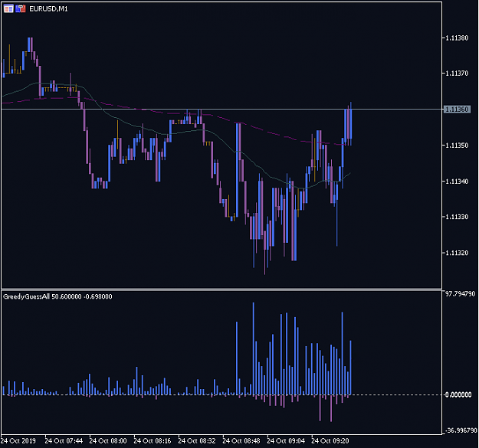Click the 1.11360 current price label
The width and height of the screenshot is (479, 448).
457,110
